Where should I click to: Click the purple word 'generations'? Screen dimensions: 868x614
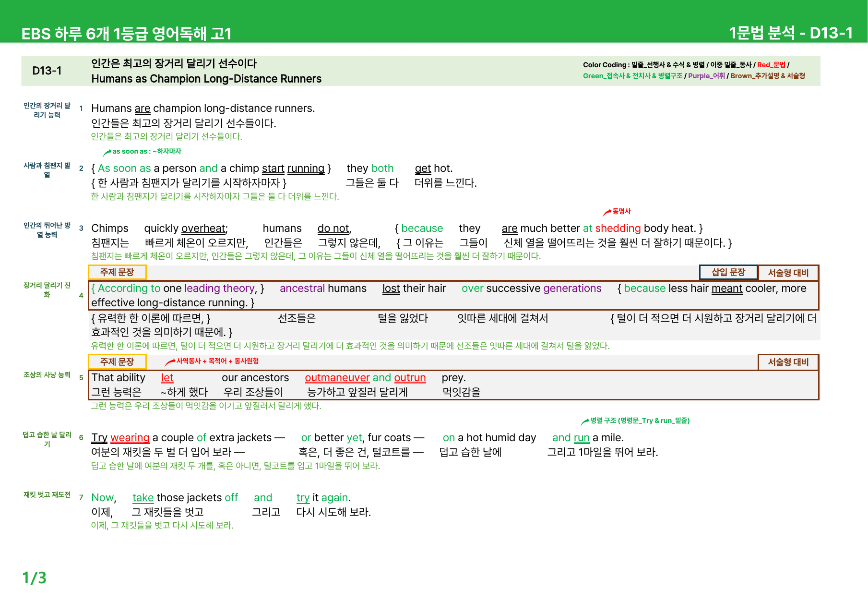click(572, 289)
